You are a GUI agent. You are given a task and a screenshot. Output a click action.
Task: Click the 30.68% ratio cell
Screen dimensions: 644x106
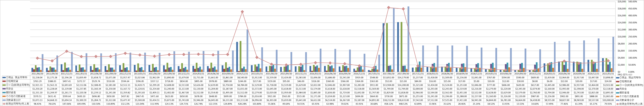[374, 104]
